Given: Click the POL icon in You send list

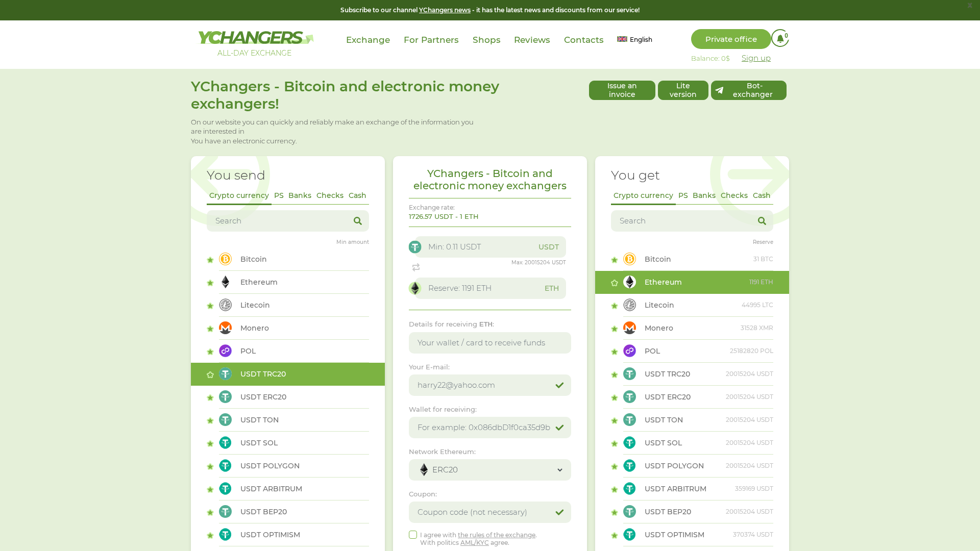Looking at the screenshot, I should coord(225,351).
